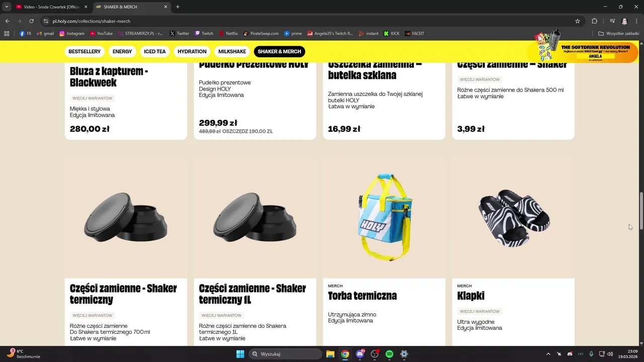The height and width of the screenshot is (362, 644).
Task: Click the BESTSELLERY category button
Action: [x=85, y=51]
